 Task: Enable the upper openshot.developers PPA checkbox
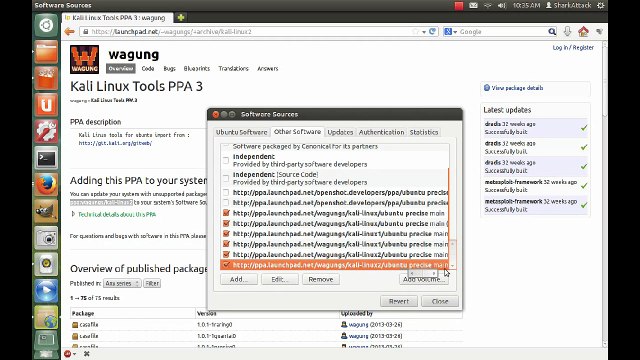(x=226, y=192)
